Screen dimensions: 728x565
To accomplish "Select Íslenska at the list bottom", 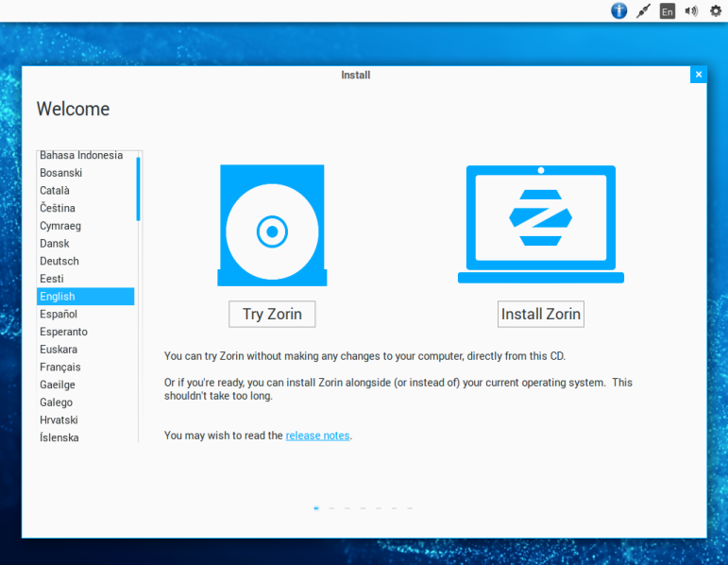I will click(x=59, y=437).
